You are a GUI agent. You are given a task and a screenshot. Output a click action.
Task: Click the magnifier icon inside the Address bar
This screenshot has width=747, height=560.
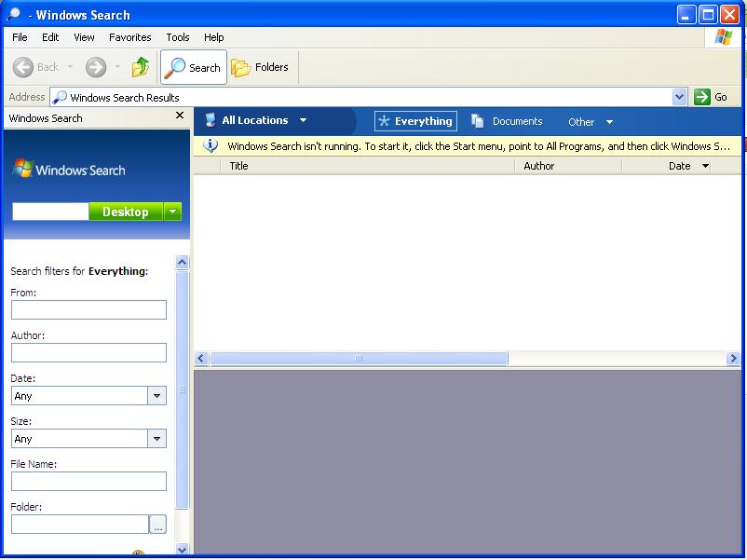click(x=58, y=97)
